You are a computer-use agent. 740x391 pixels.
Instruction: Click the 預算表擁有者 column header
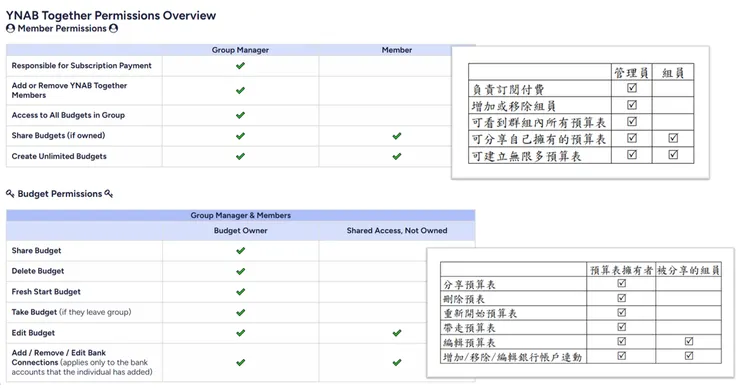click(621, 270)
